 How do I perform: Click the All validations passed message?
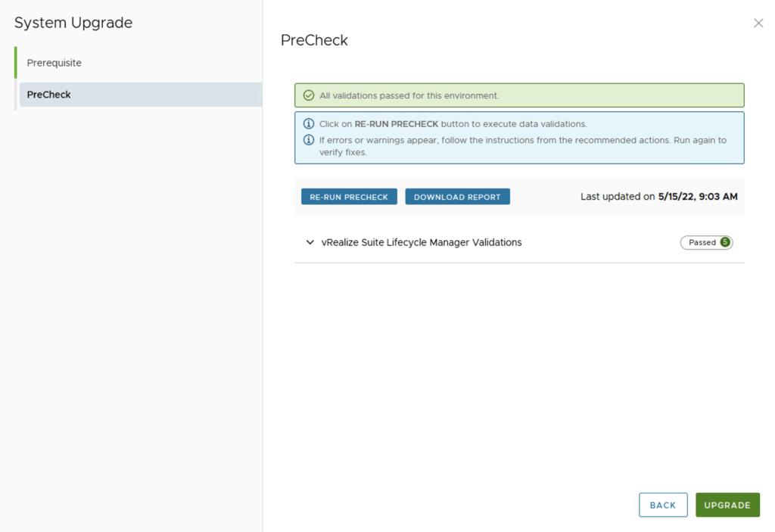point(409,96)
